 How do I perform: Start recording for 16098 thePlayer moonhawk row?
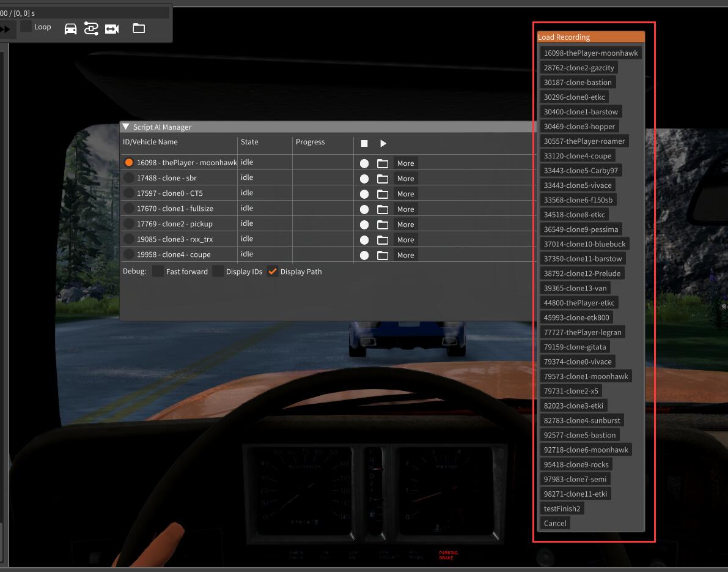(364, 163)
